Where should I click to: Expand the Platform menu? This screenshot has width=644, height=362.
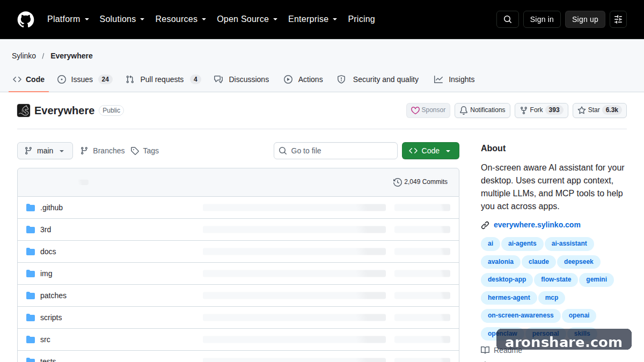(x=68, y=19)
